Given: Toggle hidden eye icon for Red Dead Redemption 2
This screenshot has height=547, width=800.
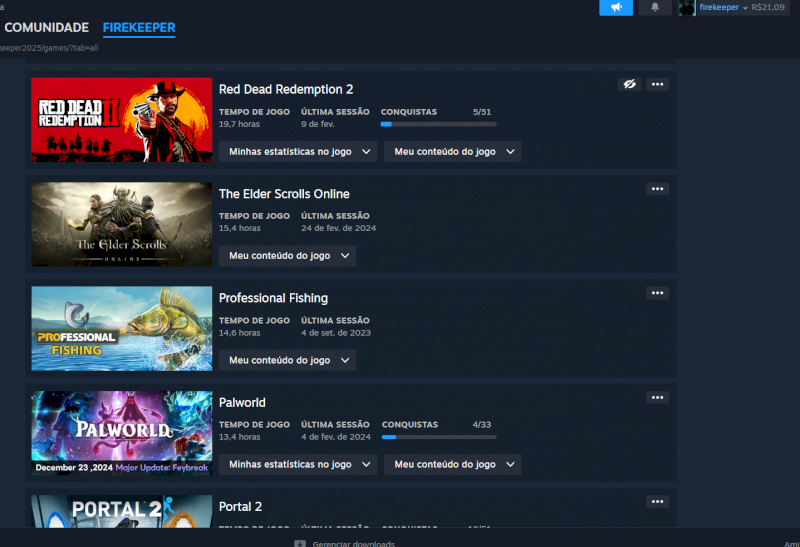Looking at the screenshot, I should [630, 84].
